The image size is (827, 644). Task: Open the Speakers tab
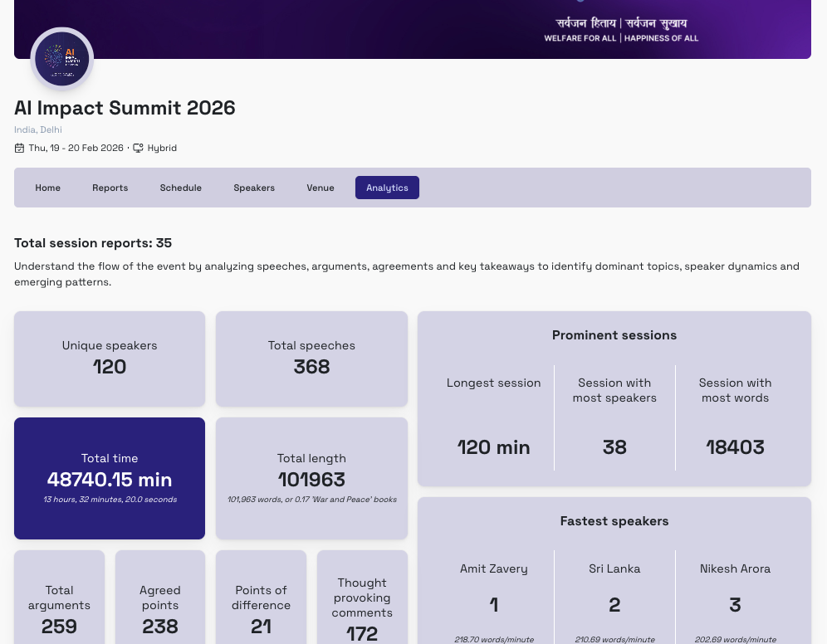coord(254,188)
